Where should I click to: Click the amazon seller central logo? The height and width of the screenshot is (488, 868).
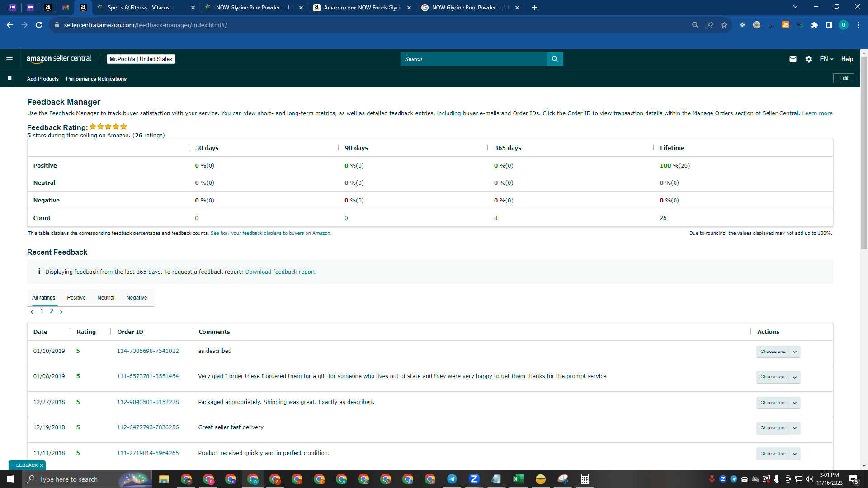coord(59,59)
